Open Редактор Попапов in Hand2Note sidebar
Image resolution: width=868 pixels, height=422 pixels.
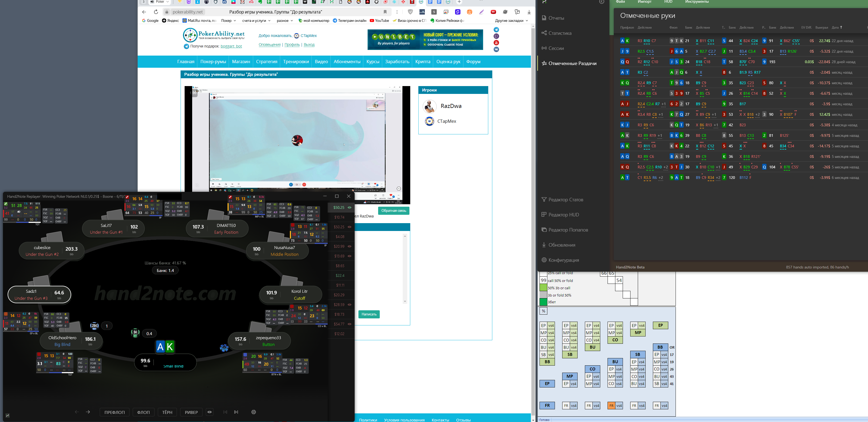click(x=564, y=230)
